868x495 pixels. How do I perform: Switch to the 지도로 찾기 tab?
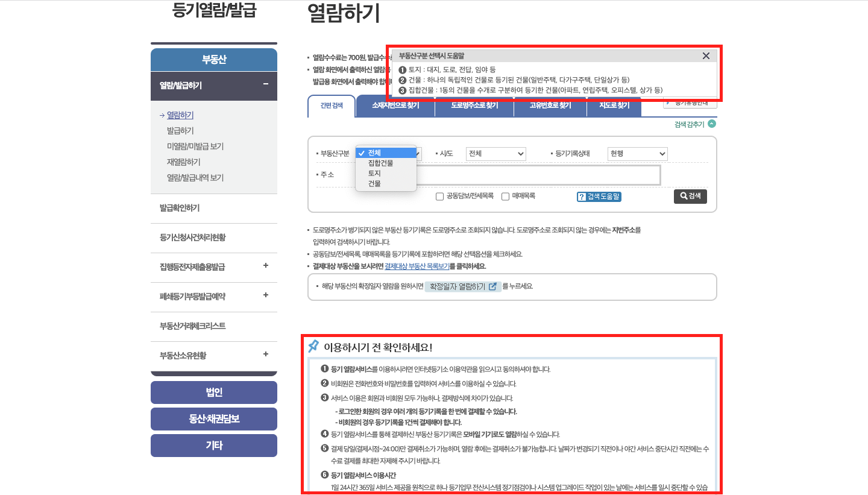point(614,107)
